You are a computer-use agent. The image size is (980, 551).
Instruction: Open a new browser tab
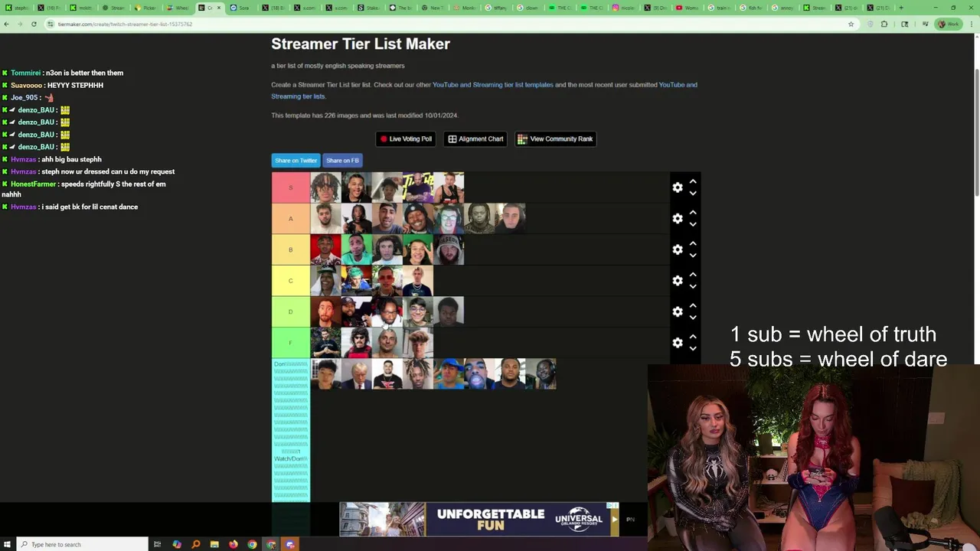[900, 8]
